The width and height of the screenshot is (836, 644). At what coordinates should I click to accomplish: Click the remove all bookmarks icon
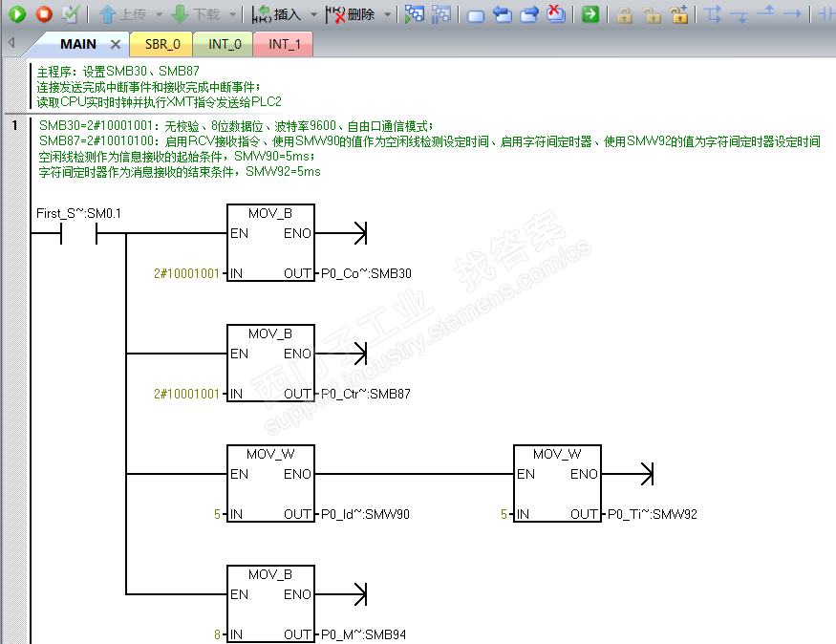[x=556, y=14]
